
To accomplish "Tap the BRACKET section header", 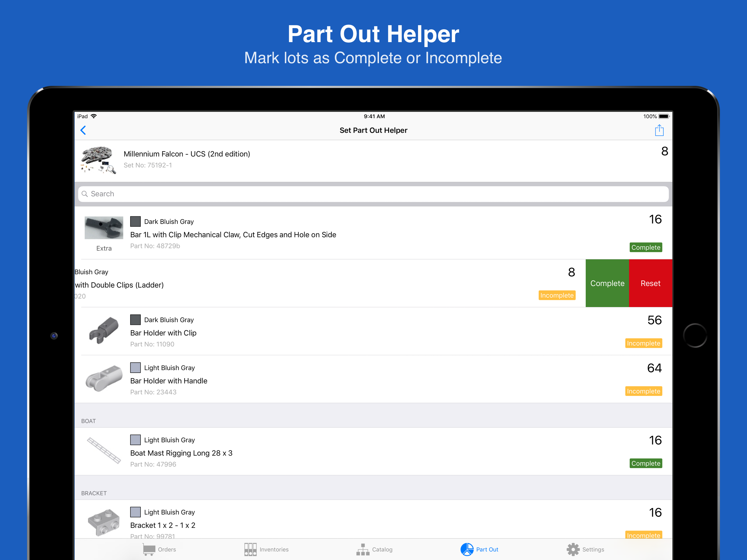I will pos(94,493).
